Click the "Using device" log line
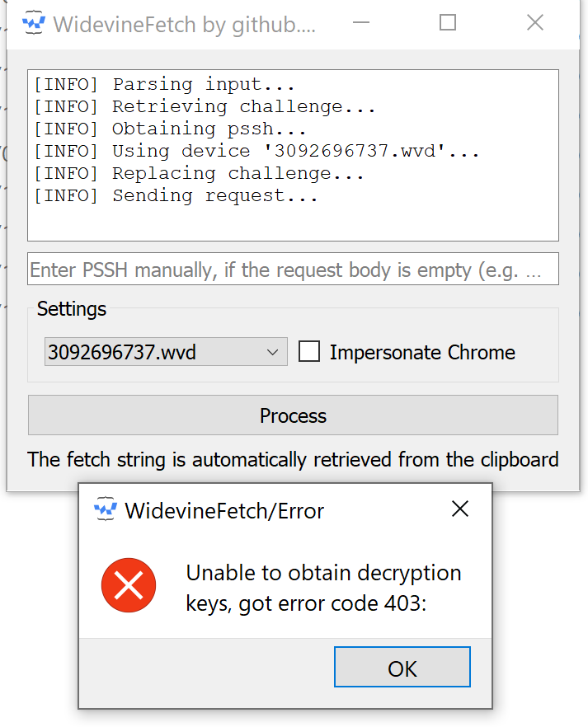Viewport: 588px width, 727px height. point(255,152)
